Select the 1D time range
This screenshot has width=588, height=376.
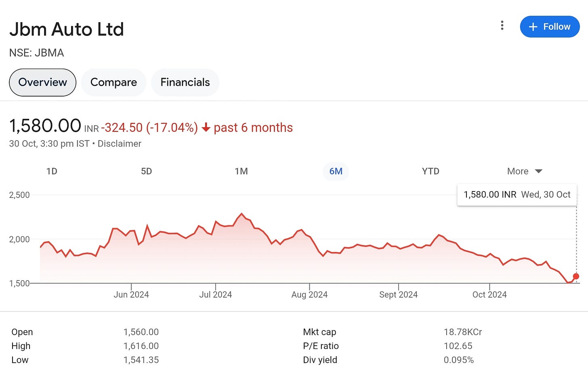(52, 171)
